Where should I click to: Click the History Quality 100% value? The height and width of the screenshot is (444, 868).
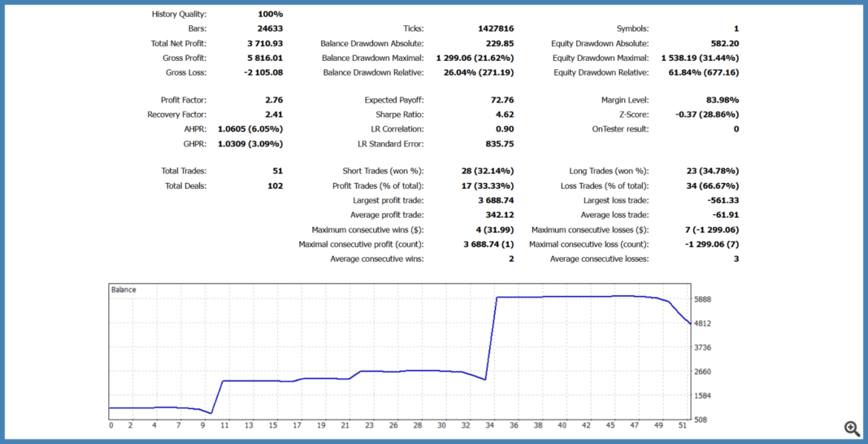(x=269, y=14)
